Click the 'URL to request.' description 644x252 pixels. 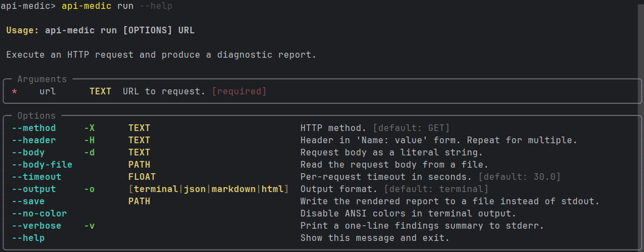[x=164, y=92]
